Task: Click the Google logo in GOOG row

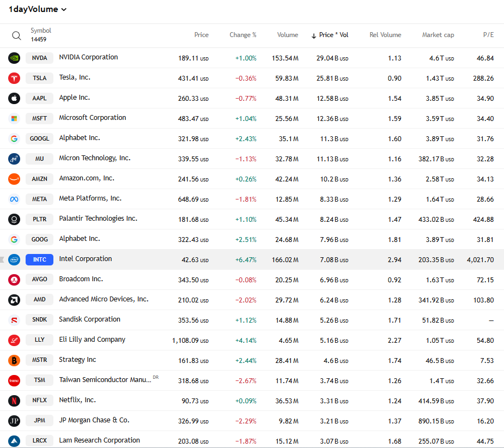Action: 14,239
